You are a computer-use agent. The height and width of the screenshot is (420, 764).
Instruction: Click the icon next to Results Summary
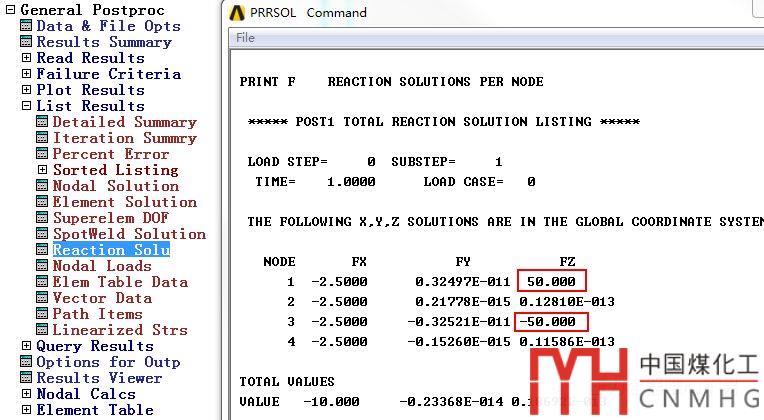coord(27,42)
